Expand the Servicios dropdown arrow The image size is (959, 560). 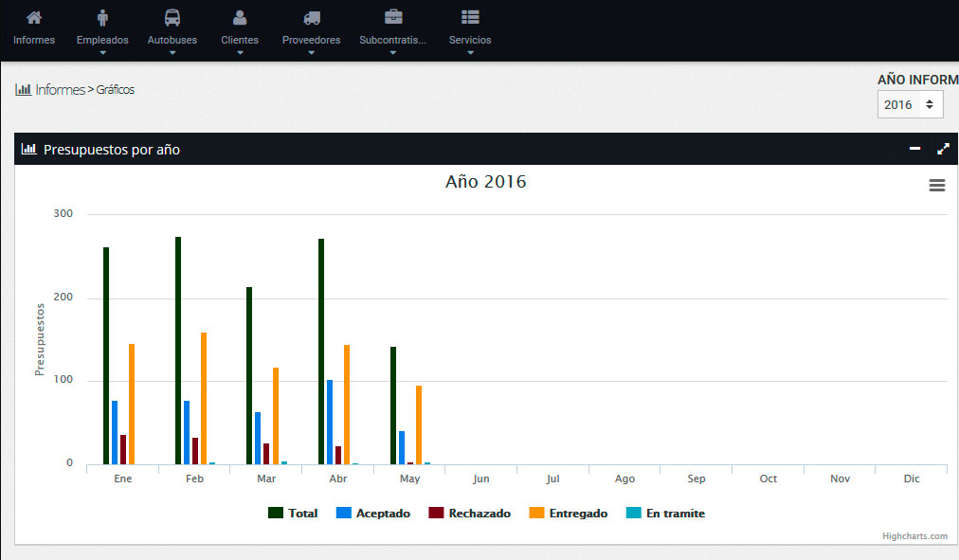(470, 53)
